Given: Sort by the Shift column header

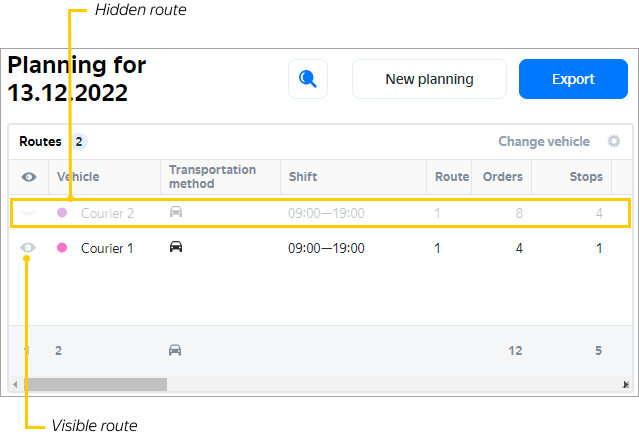Looking at the screenshot, I should pyautogui.click(x=303, y=177).
